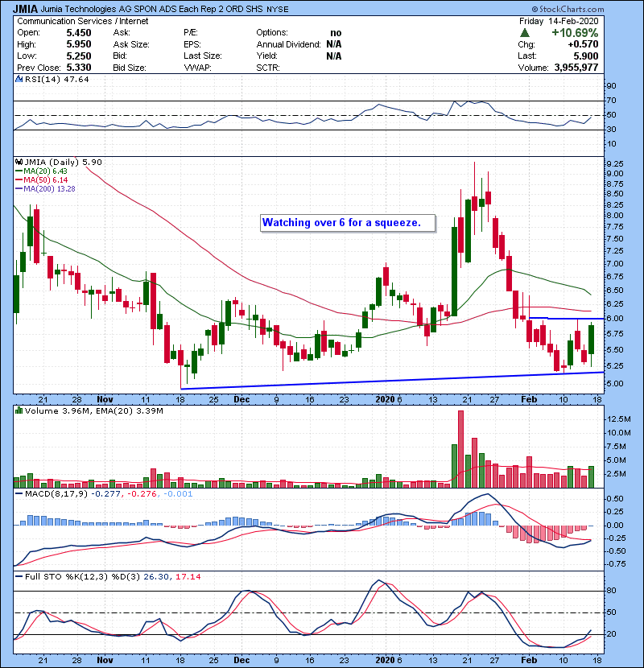Click the JMIA (Daily) candlestick legend icon
This screenshot has height=668, width=644.
pyautogui.click(x=19, y=162)
